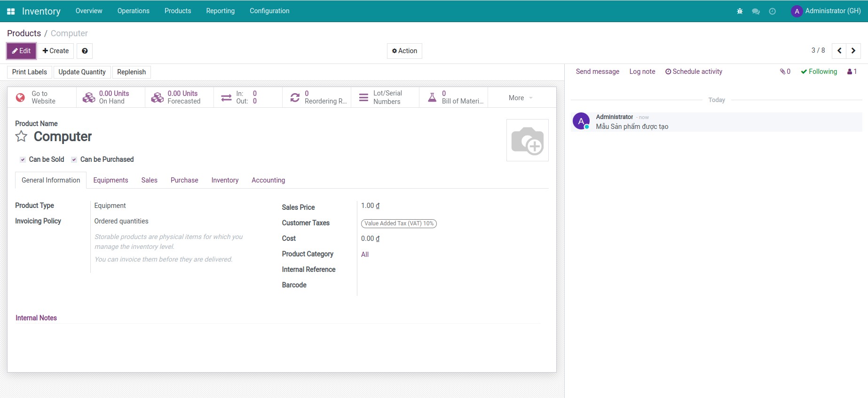Toggle the Following subscription status
Screen dimensions: 868x398
click(819, 72)
